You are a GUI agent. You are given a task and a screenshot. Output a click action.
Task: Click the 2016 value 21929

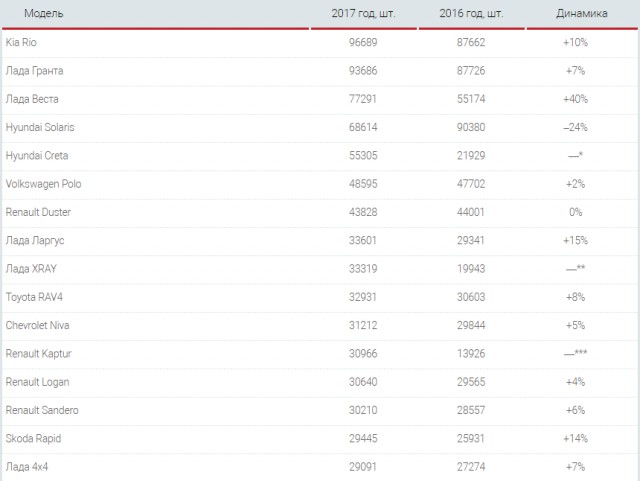click(471, 156)
